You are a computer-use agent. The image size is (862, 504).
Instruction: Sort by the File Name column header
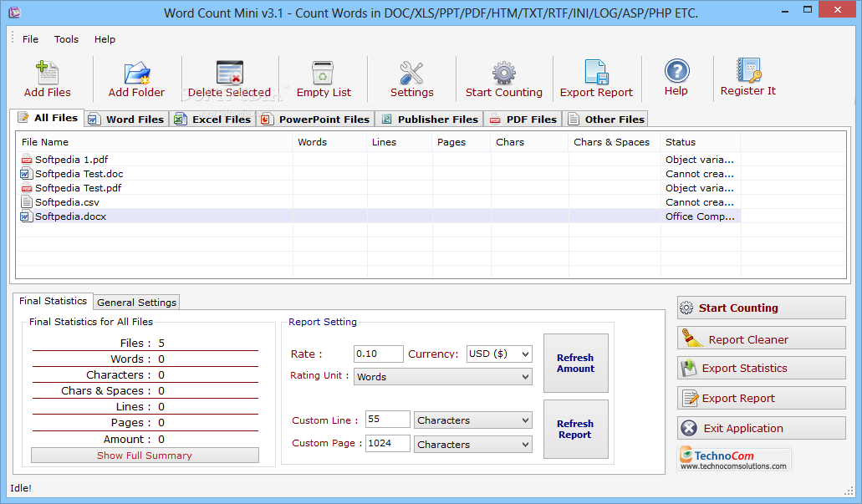pyautogui.click(x=154, y=142)
